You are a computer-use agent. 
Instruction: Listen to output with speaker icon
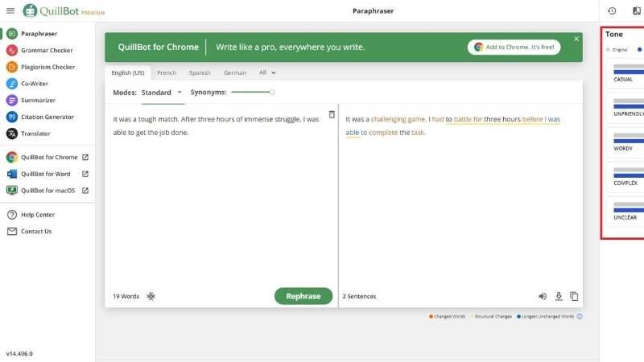(543, 296)
